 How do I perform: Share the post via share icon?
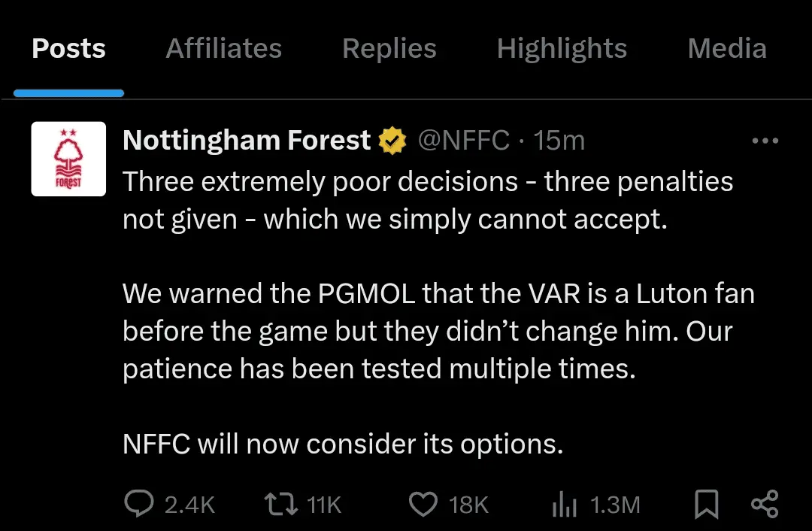tap(765, 504)
